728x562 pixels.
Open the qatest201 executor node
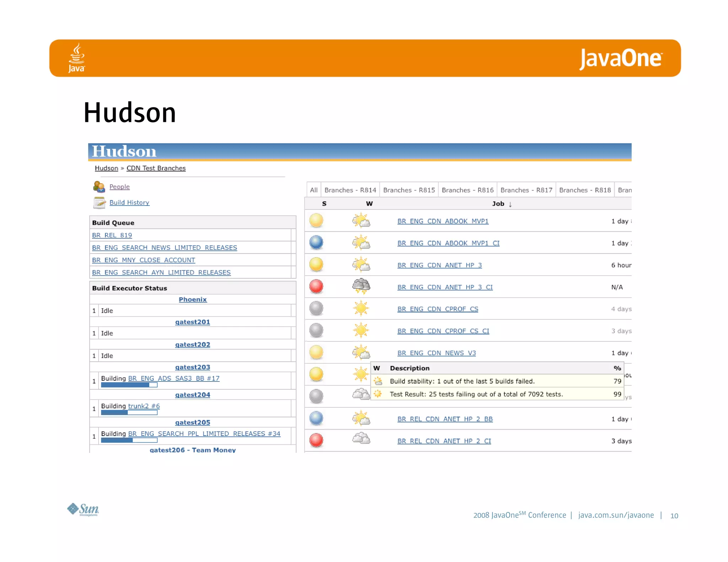click(x=193, y=322)
